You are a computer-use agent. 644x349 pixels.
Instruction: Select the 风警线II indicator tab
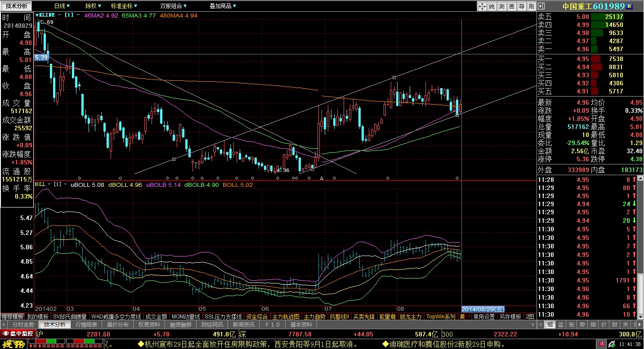coord(339,317)
